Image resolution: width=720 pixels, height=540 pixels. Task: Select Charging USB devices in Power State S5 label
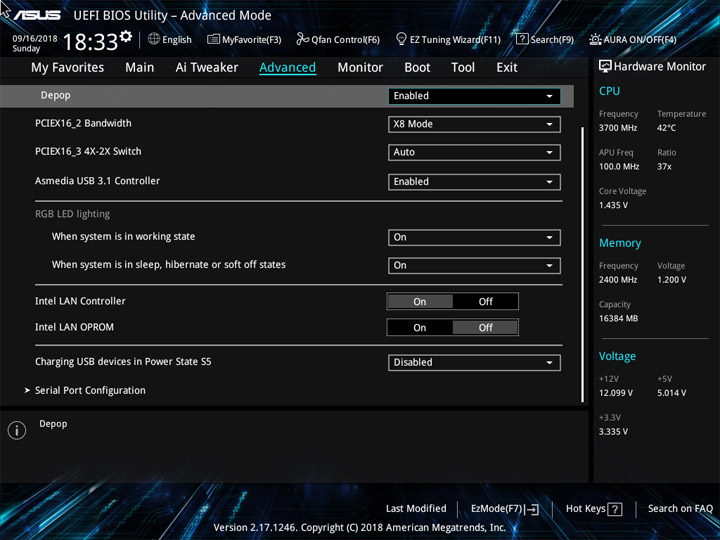pos(123,362)
